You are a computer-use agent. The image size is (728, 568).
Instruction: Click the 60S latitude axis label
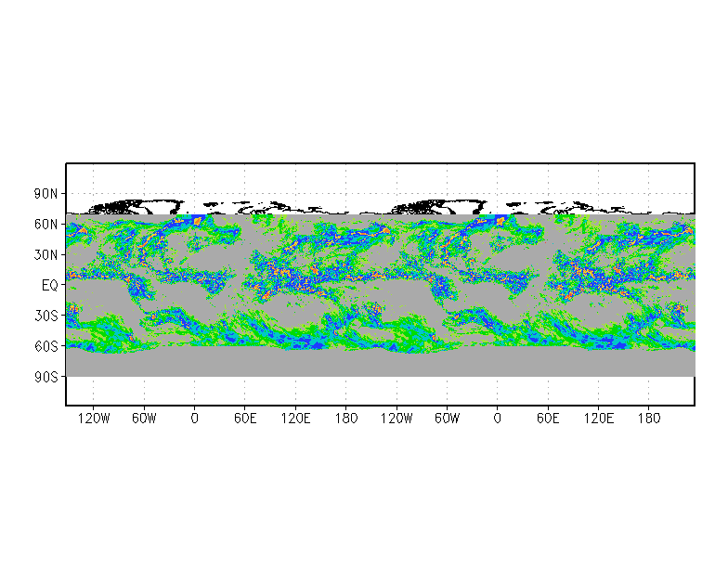pyautogui.click(x=46, y=346)
